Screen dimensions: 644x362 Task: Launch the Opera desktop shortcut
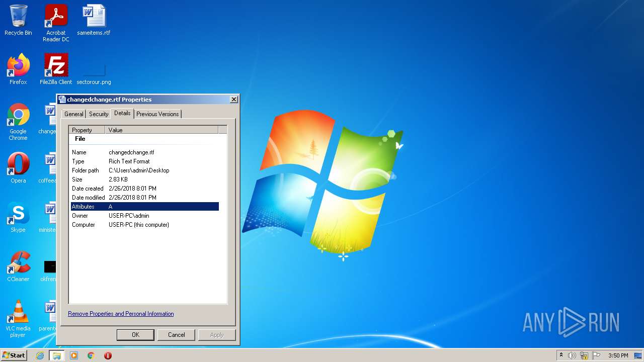coord(18,168)
